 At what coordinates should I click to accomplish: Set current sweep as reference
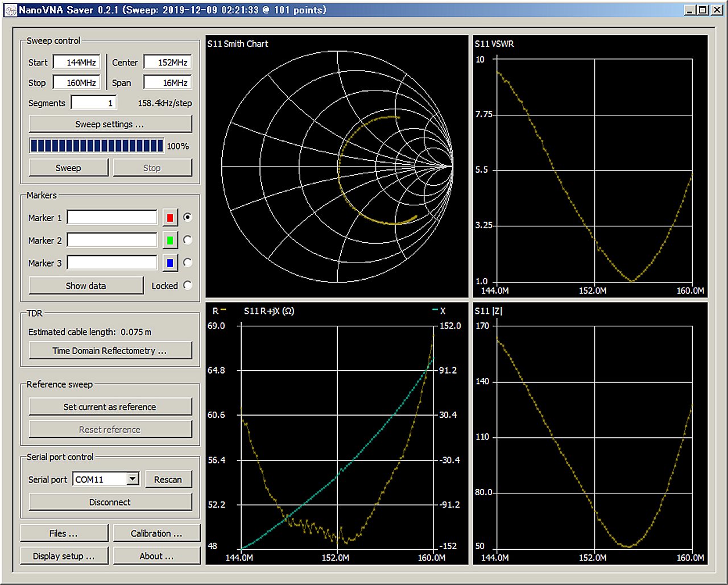pyautogui.click(x=110, y=406)
